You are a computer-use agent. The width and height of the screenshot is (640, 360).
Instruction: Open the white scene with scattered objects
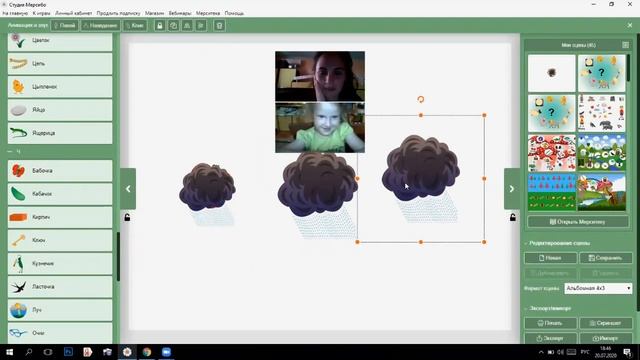(x=602, y=113)
